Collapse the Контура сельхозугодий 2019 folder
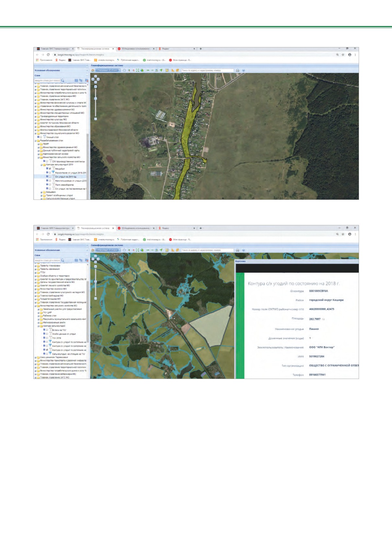Screen dimensions: 392x555 [x=41, y=165]
